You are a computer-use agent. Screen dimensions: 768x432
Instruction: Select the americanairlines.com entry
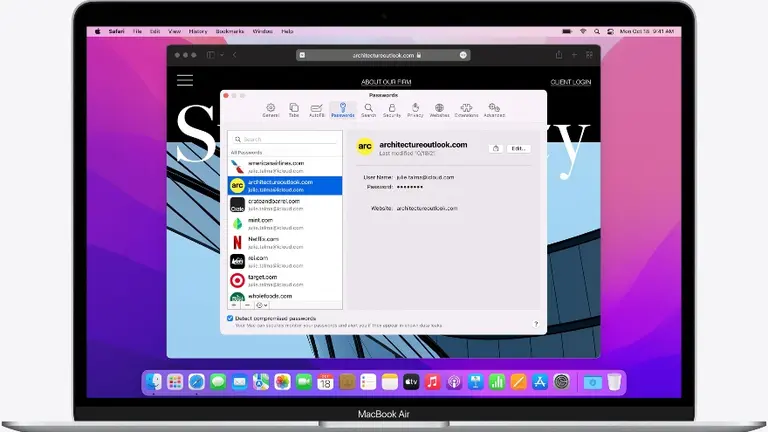pos(285,167)
